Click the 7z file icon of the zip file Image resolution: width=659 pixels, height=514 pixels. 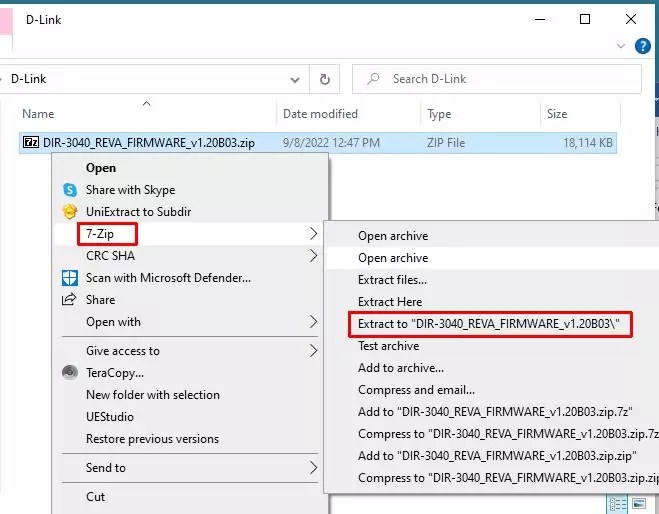(x=31, y=142)
